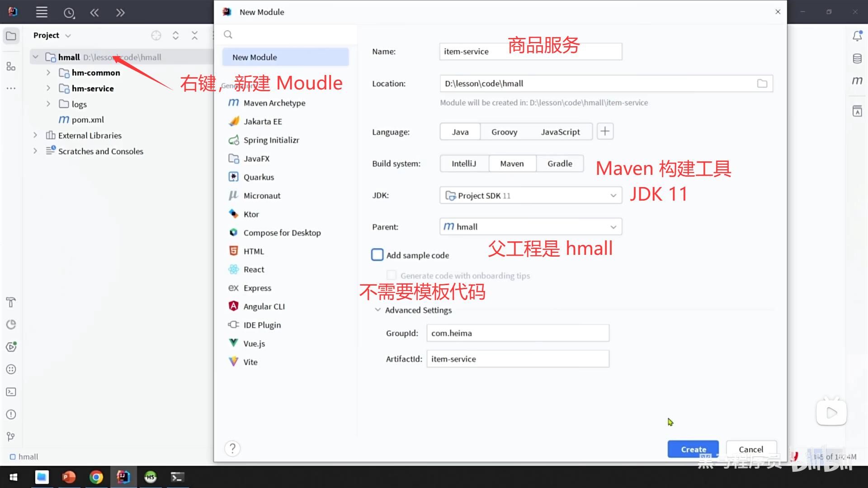Screen dimensions: 868x488
Task: Select Spring Initializr generator
Action: (271, 140)
